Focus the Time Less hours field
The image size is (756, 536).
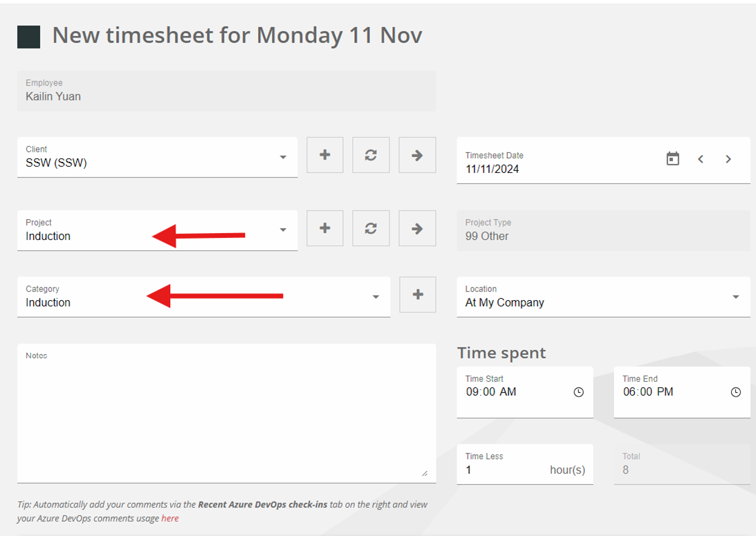pyautogui.click(x=525, y=464)
